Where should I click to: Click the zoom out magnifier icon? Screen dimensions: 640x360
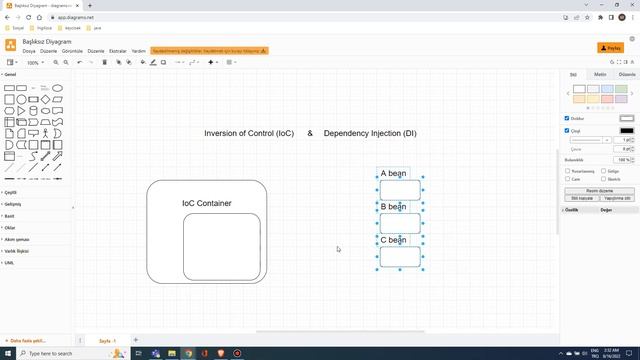click(x=66, y=62)
